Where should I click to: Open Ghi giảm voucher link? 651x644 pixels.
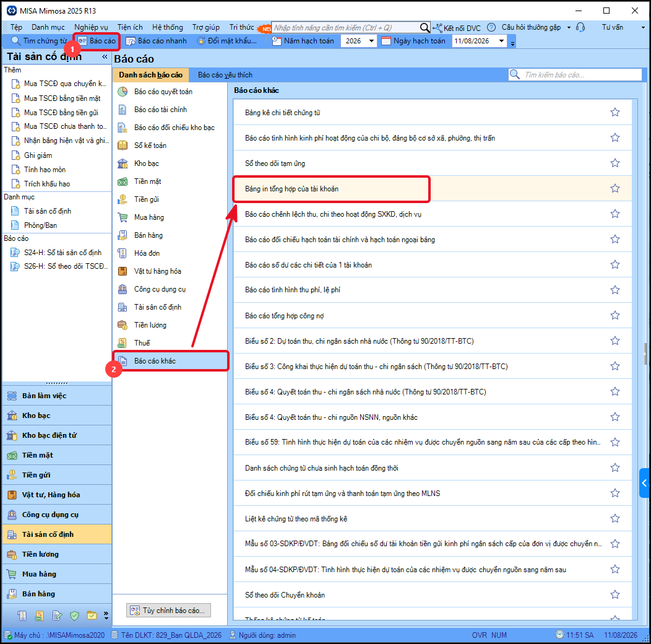coord(38,155)
